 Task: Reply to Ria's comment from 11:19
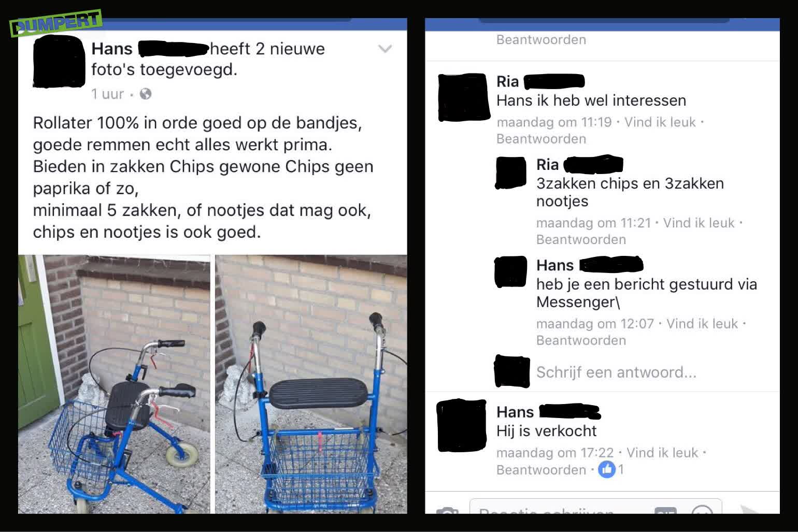[541, 139]
